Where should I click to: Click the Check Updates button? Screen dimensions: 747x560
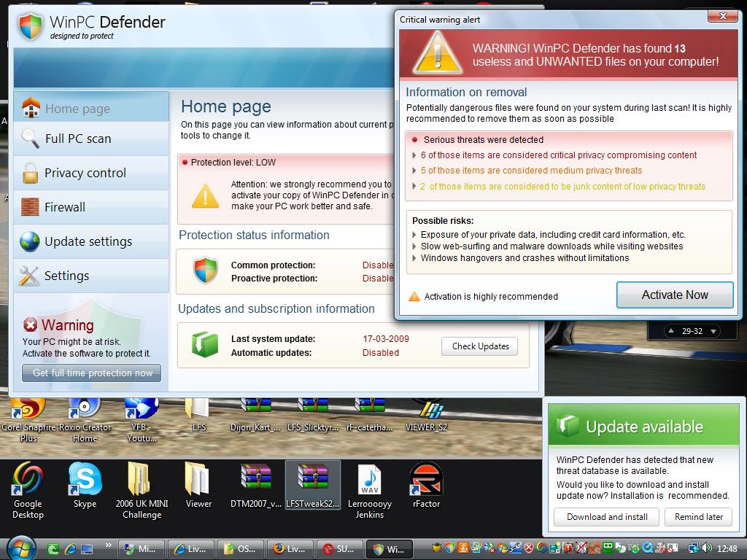click(480, 346)
